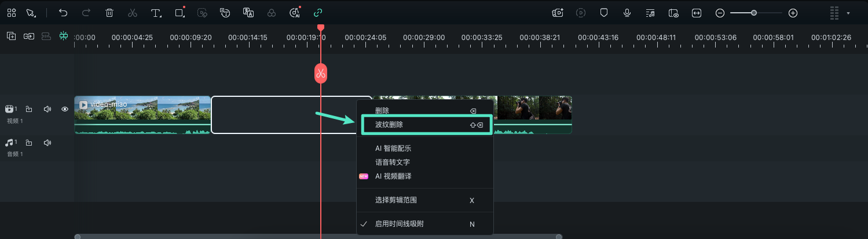868x239 pixels.
Task: Add a new track icon
Action: tap(12, 36)
